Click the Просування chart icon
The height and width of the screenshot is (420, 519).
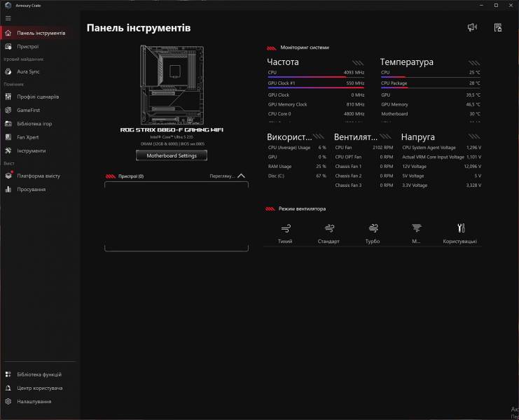(x=8, y=189)
